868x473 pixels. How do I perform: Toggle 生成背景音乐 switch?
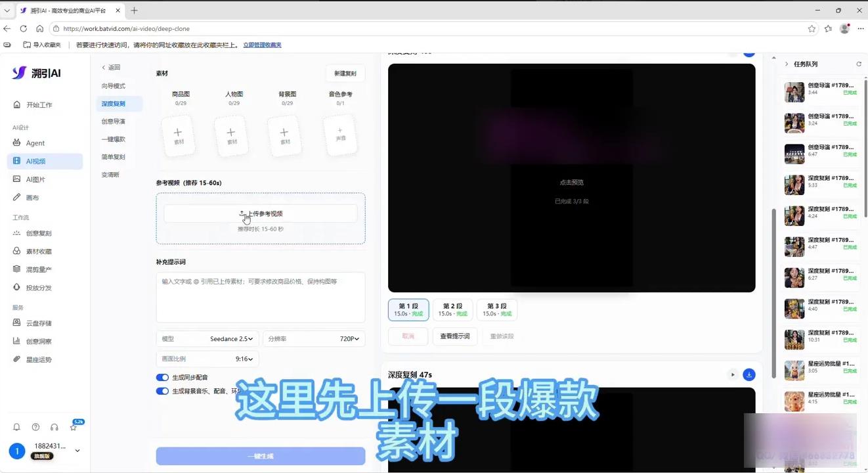(162, 391)
